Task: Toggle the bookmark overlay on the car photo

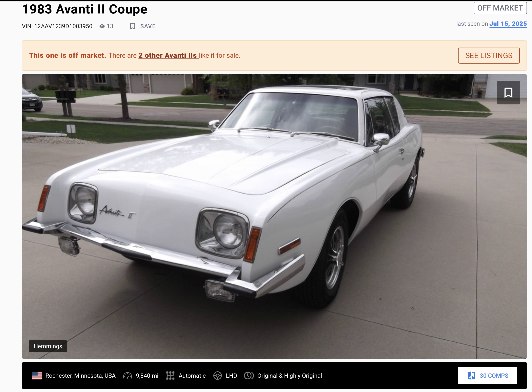Action: pyautogui.click(x=508, y=93)
